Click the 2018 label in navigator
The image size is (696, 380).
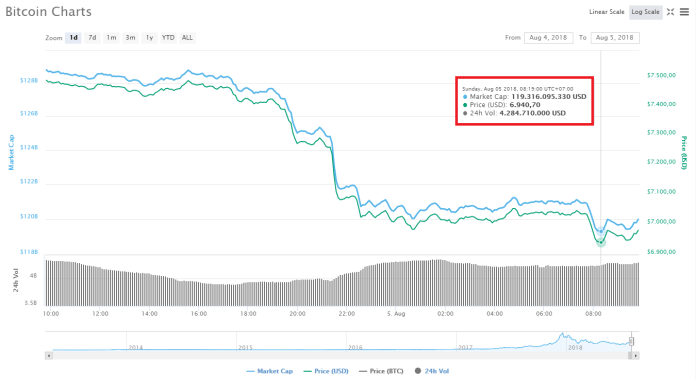coord(575,348)
